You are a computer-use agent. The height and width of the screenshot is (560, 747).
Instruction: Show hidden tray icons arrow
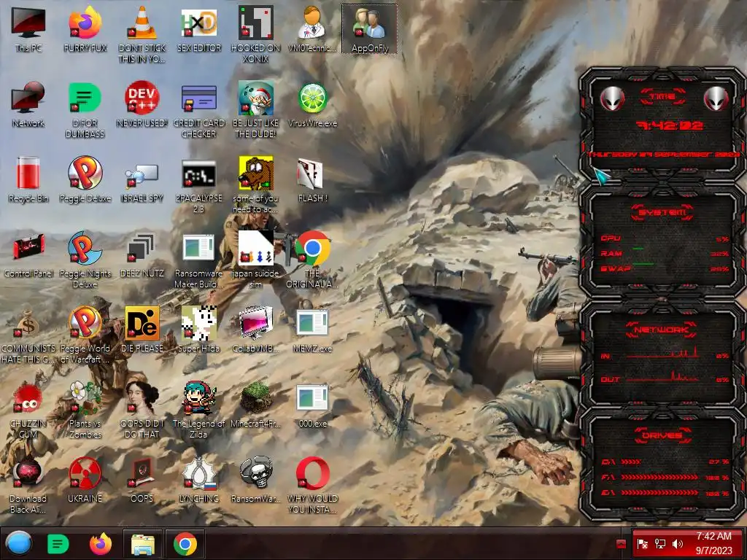(x=621, y=544)
